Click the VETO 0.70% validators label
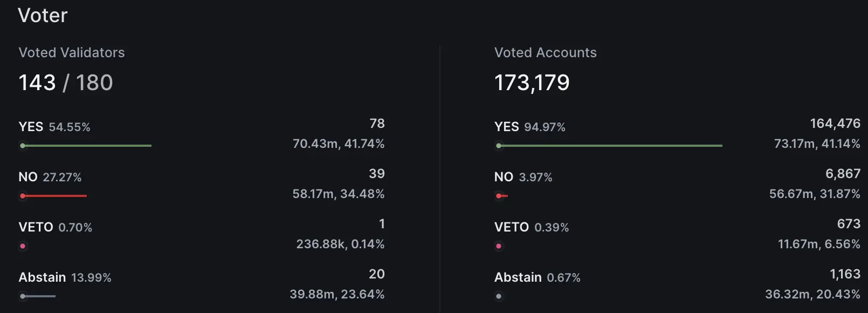The width and height of the screenshot is (868, 313). pyautogui.click(x=56, y=227)
